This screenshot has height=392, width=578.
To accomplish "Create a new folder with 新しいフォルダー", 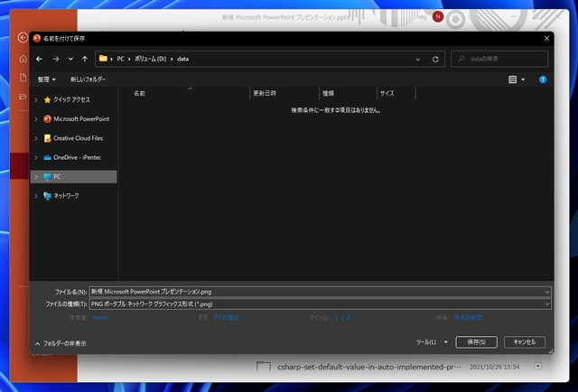I will tap(88, 79).
